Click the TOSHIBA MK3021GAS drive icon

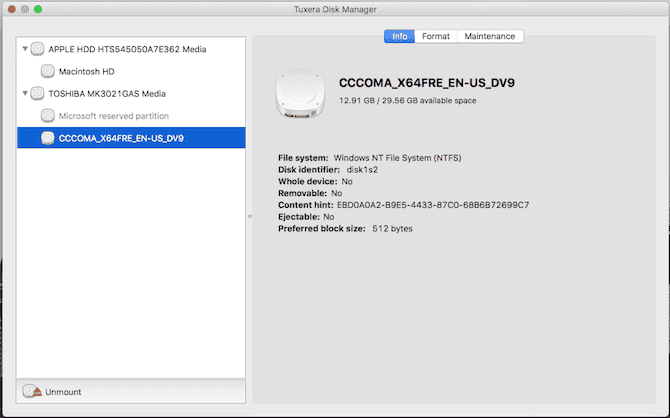[38, 94]
